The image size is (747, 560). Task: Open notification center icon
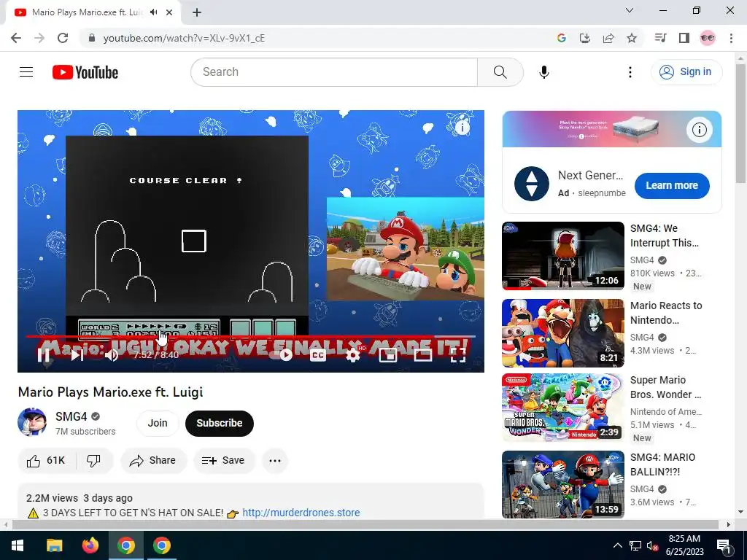(724, 546)
